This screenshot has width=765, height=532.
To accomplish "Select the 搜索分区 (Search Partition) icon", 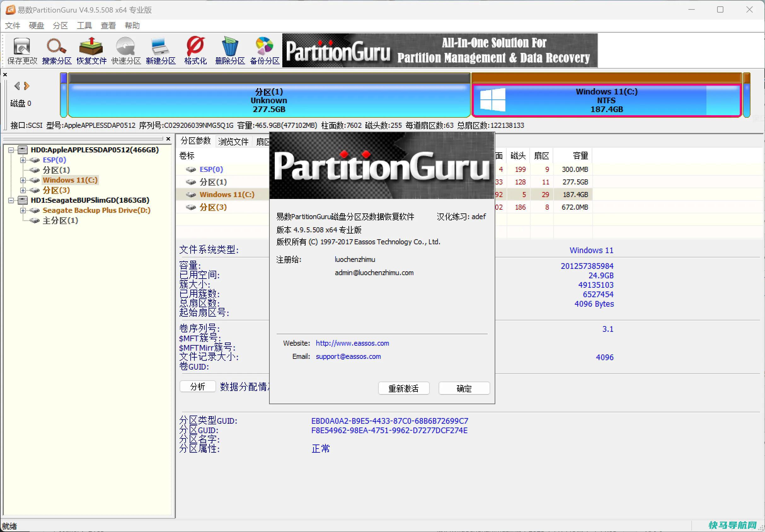I will (56, 49).
